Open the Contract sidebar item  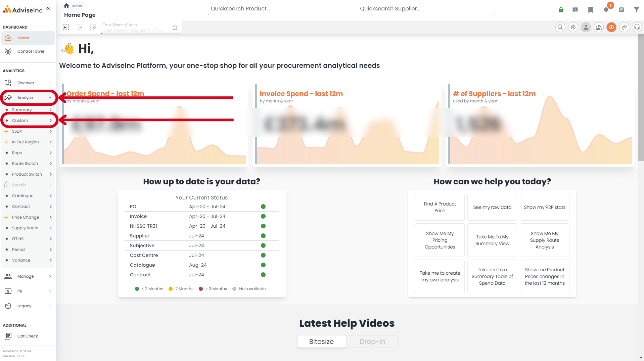coord(28,207)
